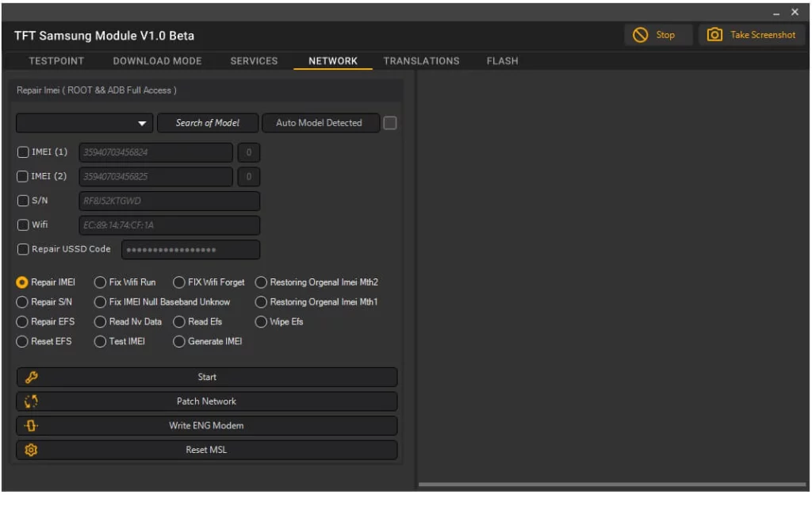This screenshot has width=812, height=522.
Task: Click the gear icon on Reset MSL
Action: 31,450
